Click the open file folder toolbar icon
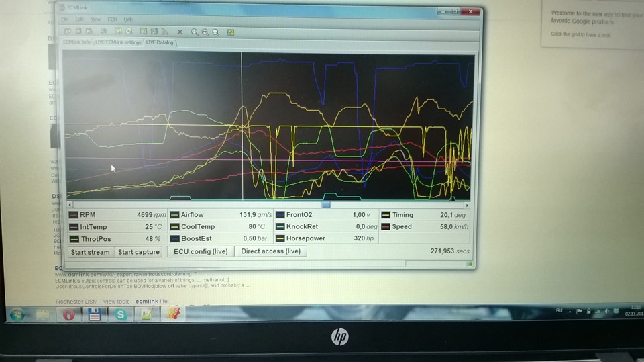644x362 pixels. click(x=68, y=32)
